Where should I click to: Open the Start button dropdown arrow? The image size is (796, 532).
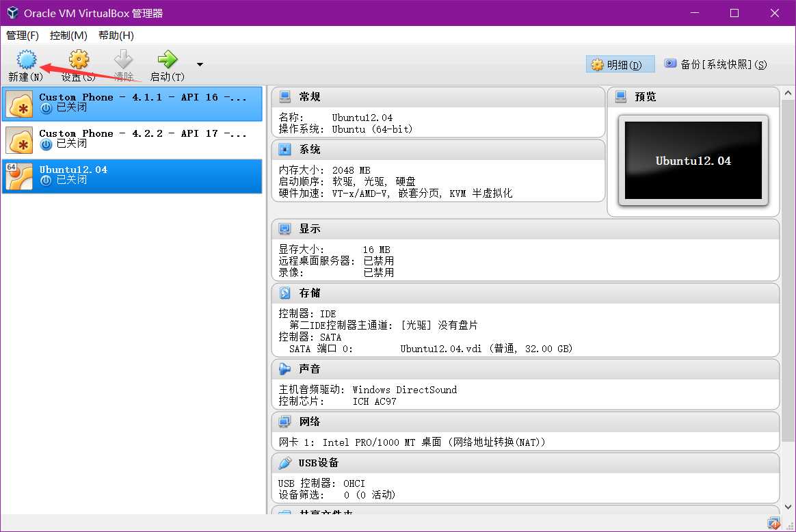[x=200, y=64]
